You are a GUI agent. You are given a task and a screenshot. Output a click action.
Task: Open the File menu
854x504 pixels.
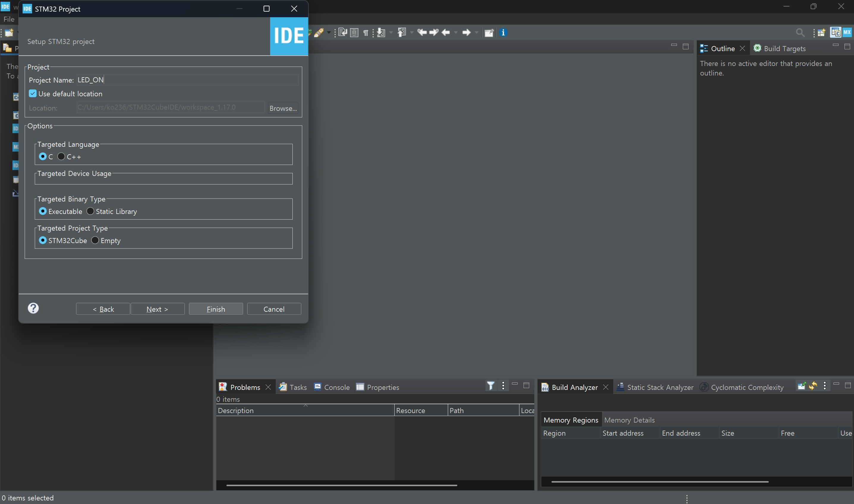[x=9, y=19]
